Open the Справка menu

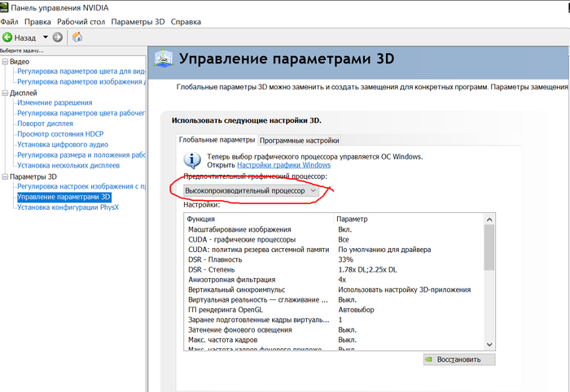coord(186,22)
